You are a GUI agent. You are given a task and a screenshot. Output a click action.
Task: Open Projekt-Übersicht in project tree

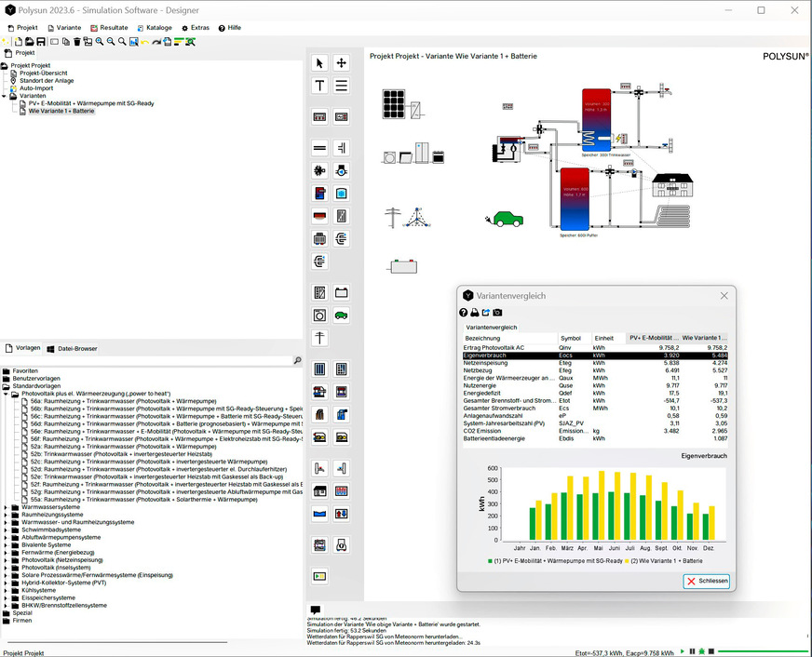(x=43, y=74)
